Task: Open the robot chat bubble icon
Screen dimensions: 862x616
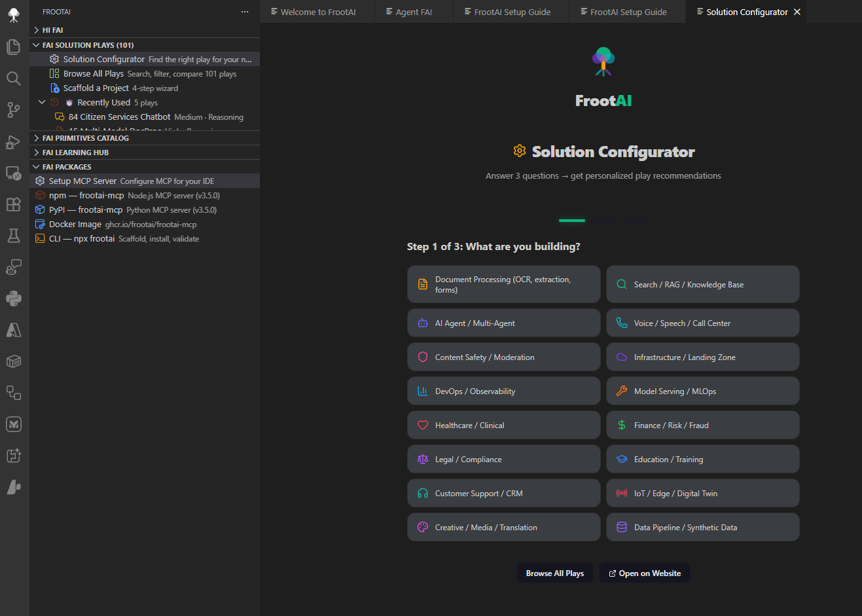Action: pyautogui.click(x=14, y=267)
